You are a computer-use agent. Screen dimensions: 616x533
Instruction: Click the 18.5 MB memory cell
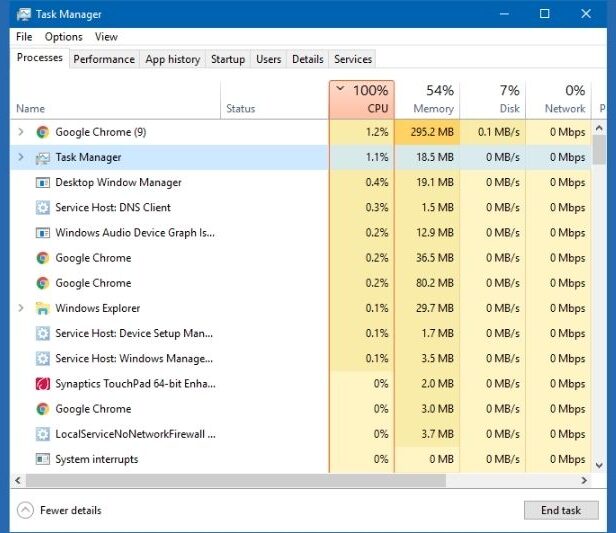tap(427, 158)
